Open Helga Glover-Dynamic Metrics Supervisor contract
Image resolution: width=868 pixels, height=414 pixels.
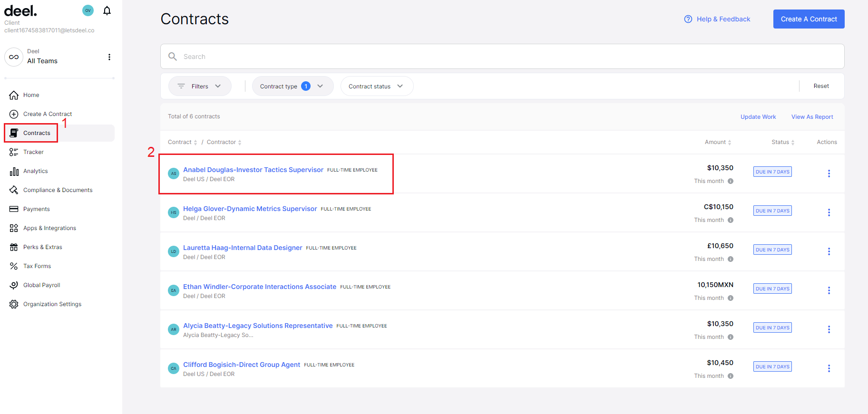click(x=250, y=209)
